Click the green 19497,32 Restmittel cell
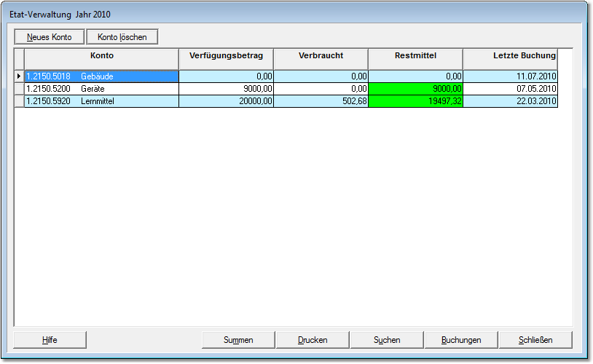The image size is (593, 364). point(415,102)
